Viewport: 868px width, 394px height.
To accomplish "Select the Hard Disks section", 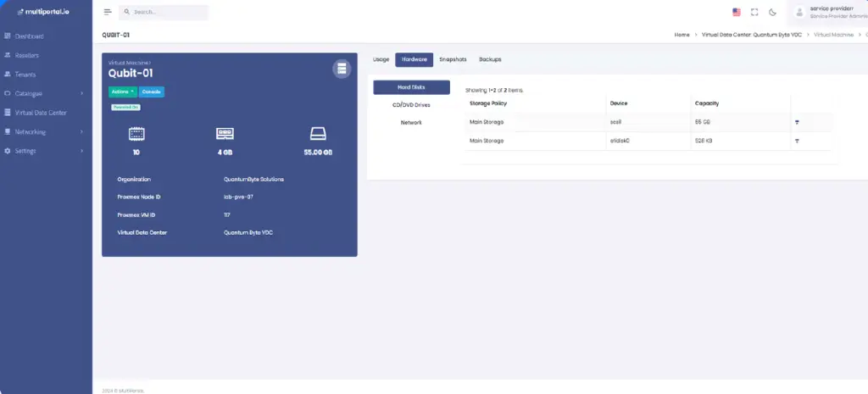I will [x=411, y=87].
